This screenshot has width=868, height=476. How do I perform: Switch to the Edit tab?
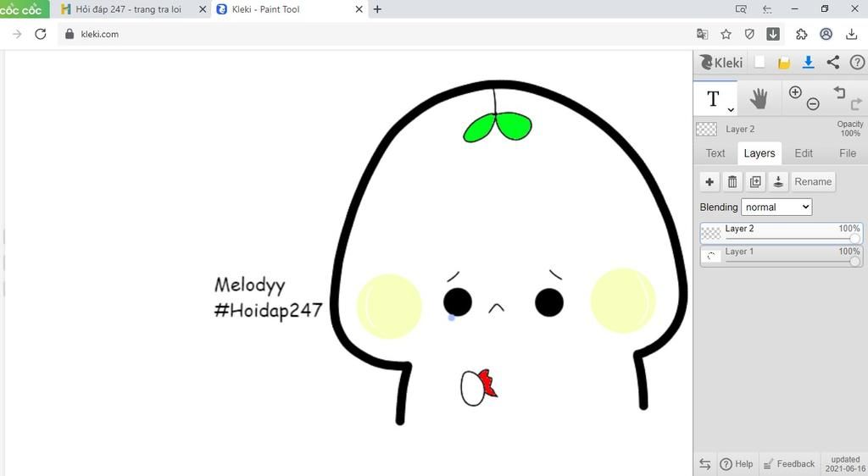[804, 153]
